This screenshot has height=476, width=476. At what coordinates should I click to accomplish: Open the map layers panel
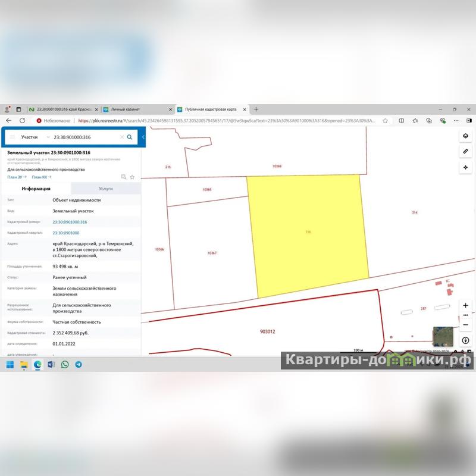(465, 136)
